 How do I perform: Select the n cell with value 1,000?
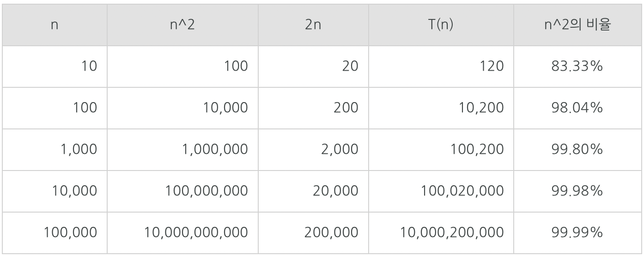pos(79,150)
